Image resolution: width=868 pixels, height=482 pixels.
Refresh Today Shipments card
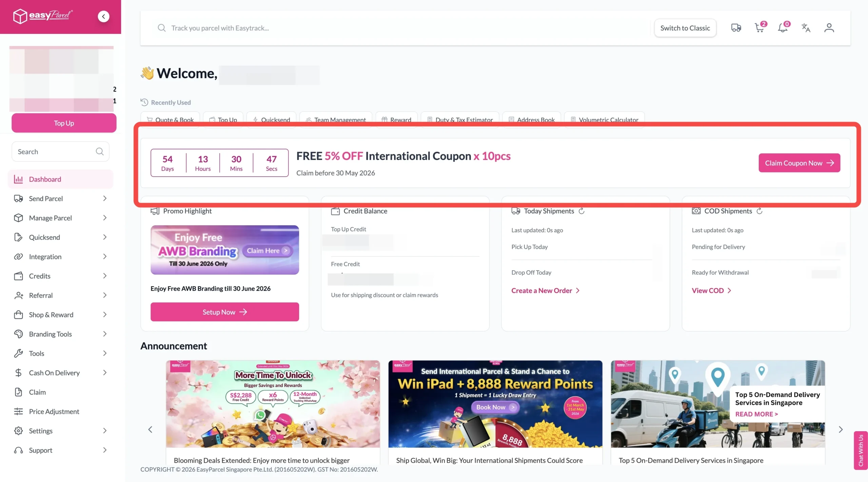[x=581, y=211]
